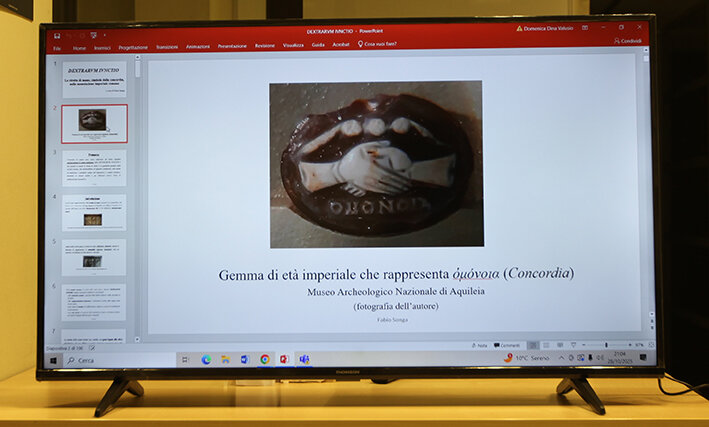Open Chrome from the taskbar

(264, 359)
